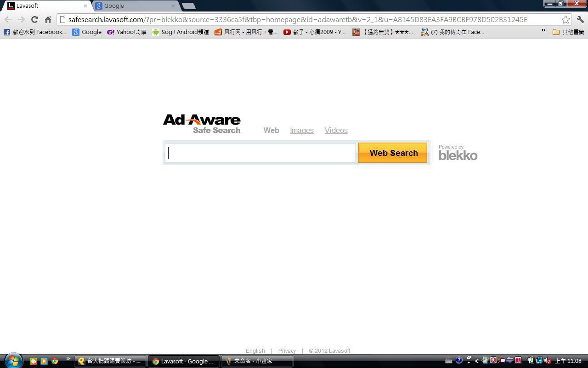Show hidden system tray icons

tap(476, 361)
